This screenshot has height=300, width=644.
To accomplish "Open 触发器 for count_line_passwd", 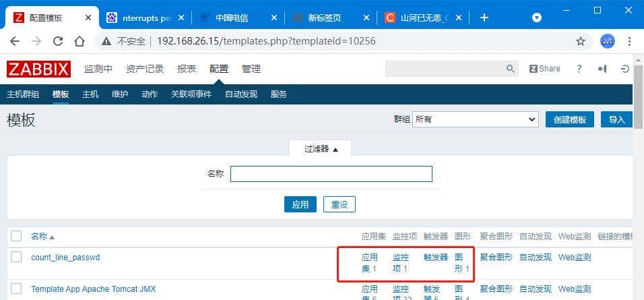I will click(436, 258).
